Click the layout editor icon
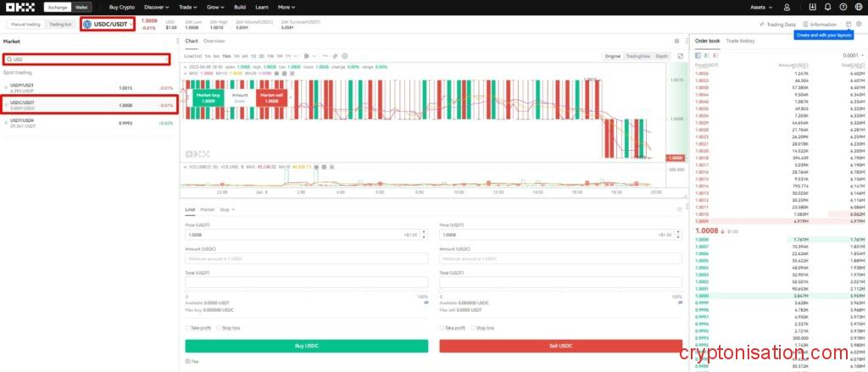This screenshot has width=868, height=372. [849, 25]
